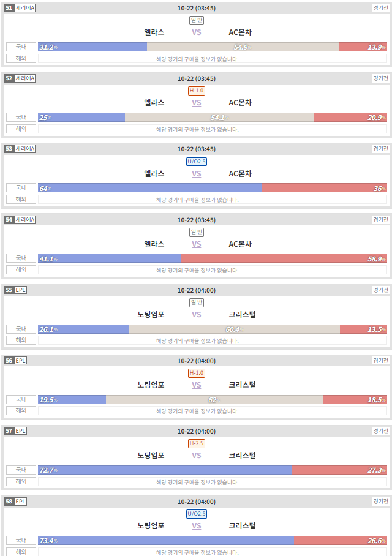Image resolution: width=392 pixels, height=556 pixels.
Task: Click the 세리에A league label on match 52
Action: coord(25,78)
